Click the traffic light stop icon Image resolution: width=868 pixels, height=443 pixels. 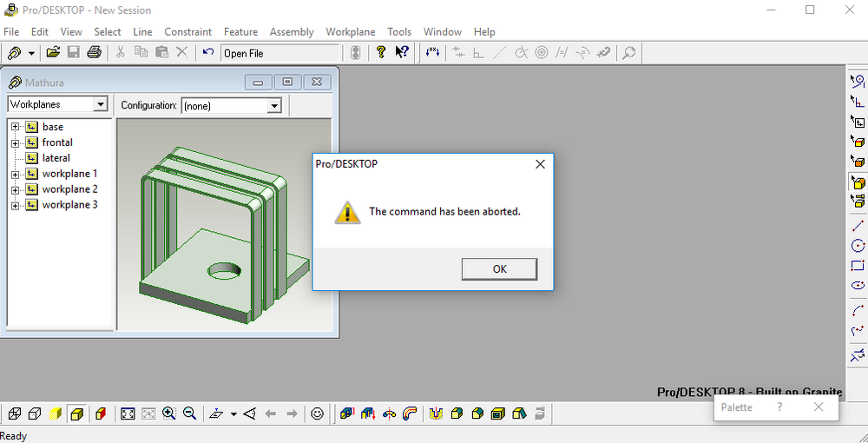(356, 53)
